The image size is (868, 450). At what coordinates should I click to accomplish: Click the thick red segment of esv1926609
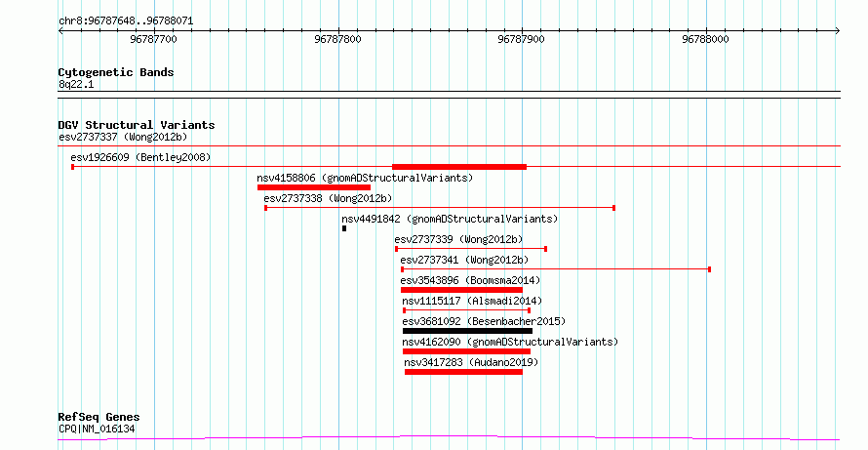[x=459, y=167]
